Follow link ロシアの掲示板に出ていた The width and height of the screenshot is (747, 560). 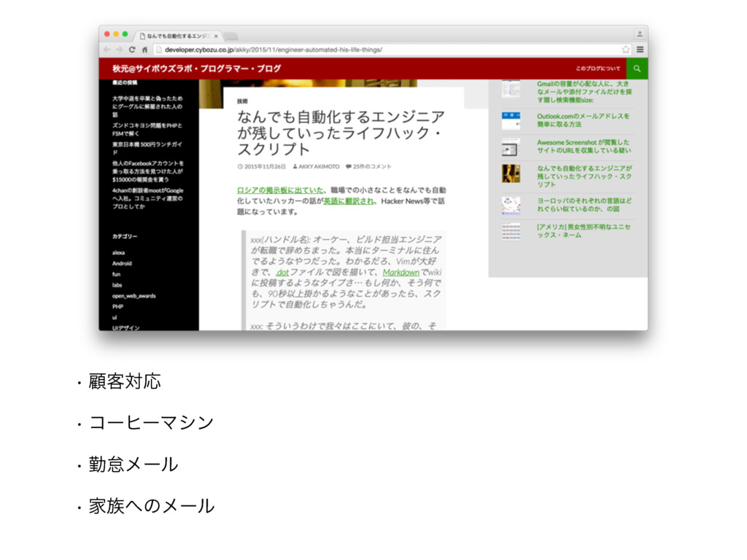point(279,190)
